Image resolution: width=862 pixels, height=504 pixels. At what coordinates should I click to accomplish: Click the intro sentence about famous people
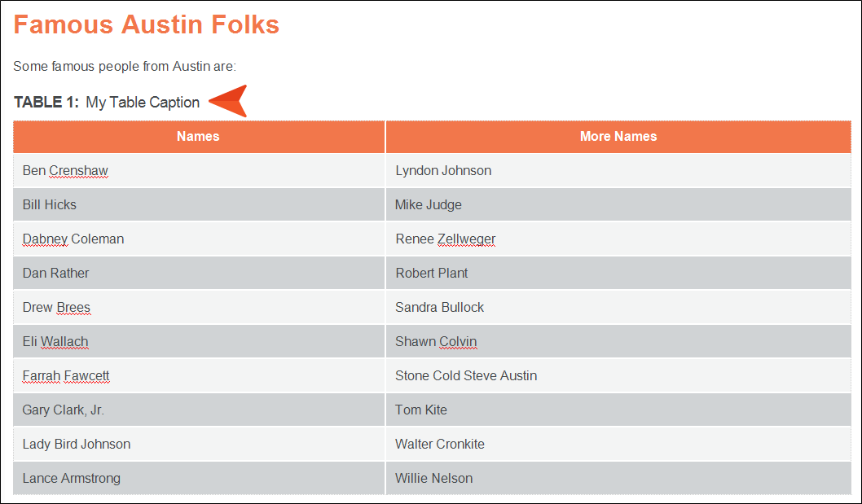click(x=125, y=67)
